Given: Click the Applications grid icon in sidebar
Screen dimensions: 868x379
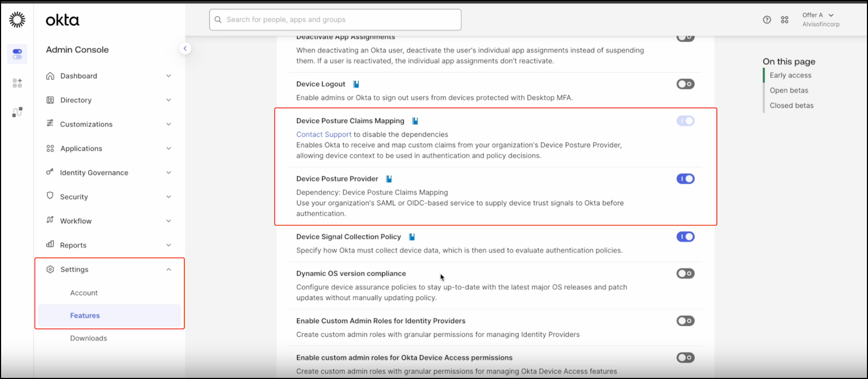Looking at the screenshot, I should (x=50, y=148).
